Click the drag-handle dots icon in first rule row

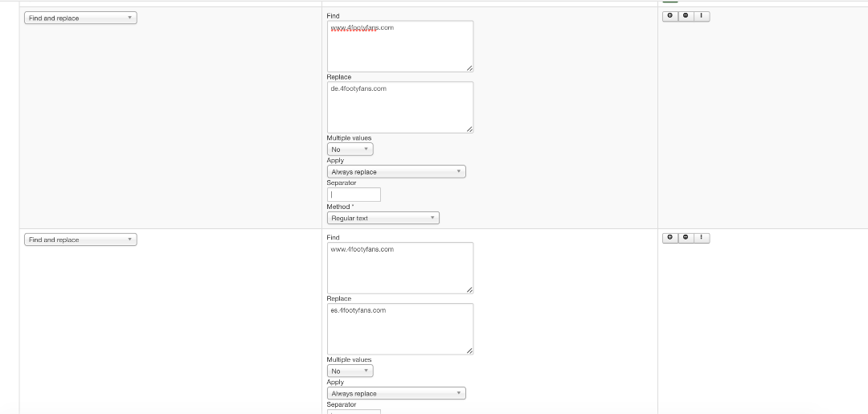coord(702,16)
